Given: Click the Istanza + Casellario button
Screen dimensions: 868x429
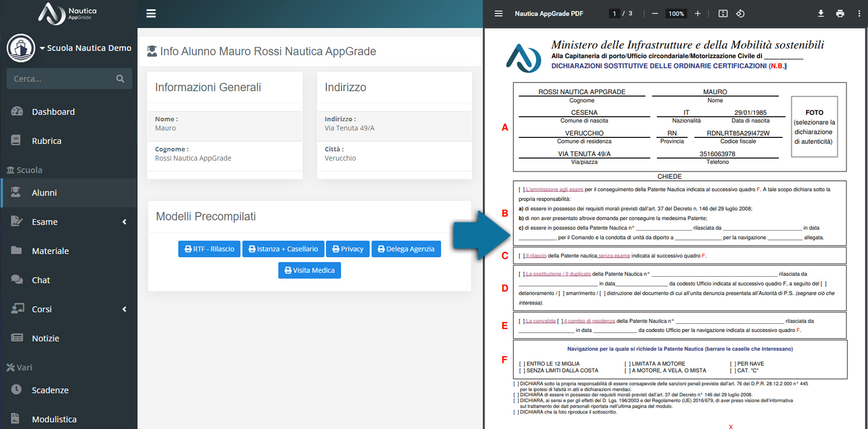Looking at the screenshot, I should coord(283,249).
